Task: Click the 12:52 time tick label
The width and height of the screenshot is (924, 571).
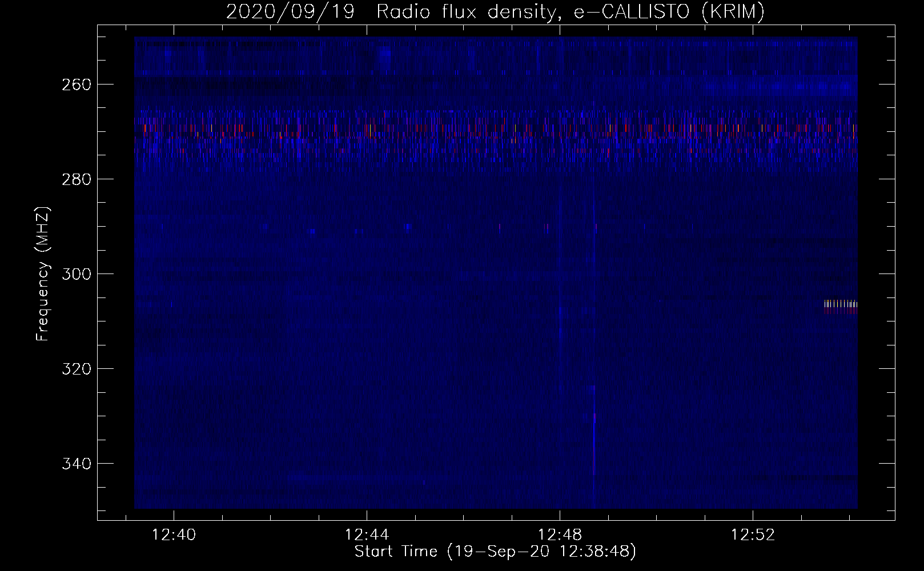Action: point(753,534)
